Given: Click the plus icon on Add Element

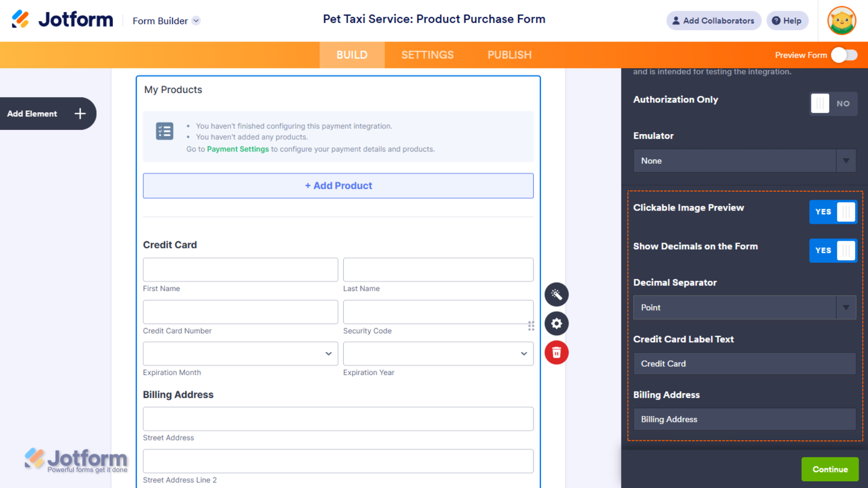Looking at the screenshot, I should tap(80, 114).
